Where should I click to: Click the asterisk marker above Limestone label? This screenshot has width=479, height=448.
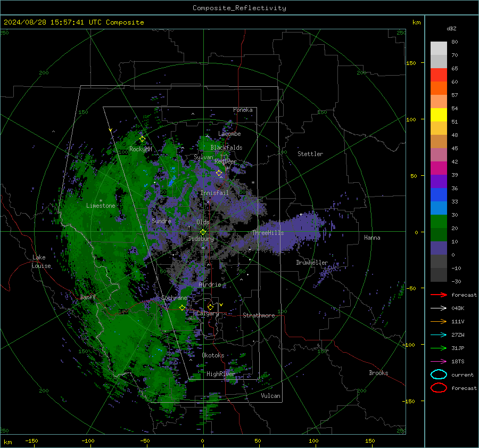click(101, 201)
